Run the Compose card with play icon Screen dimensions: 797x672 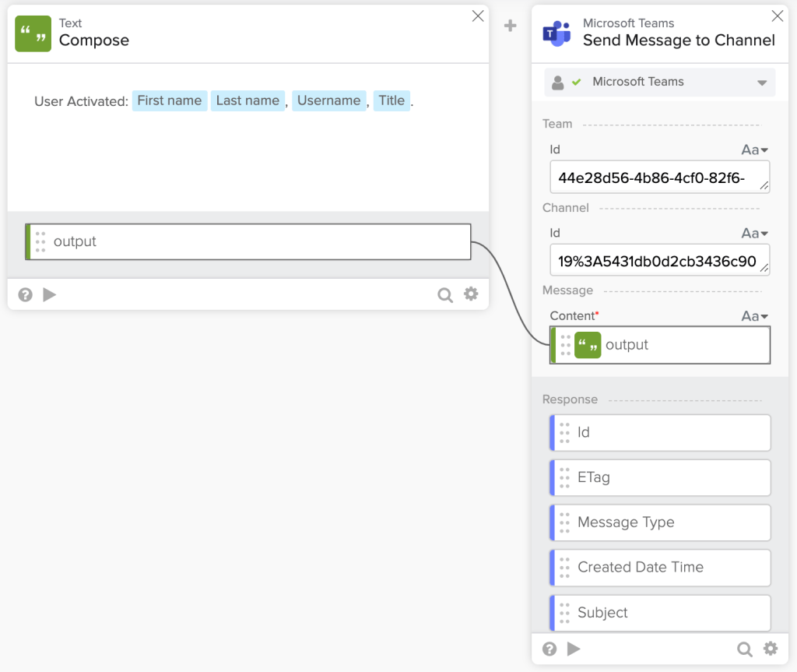[x=50, y=294]
